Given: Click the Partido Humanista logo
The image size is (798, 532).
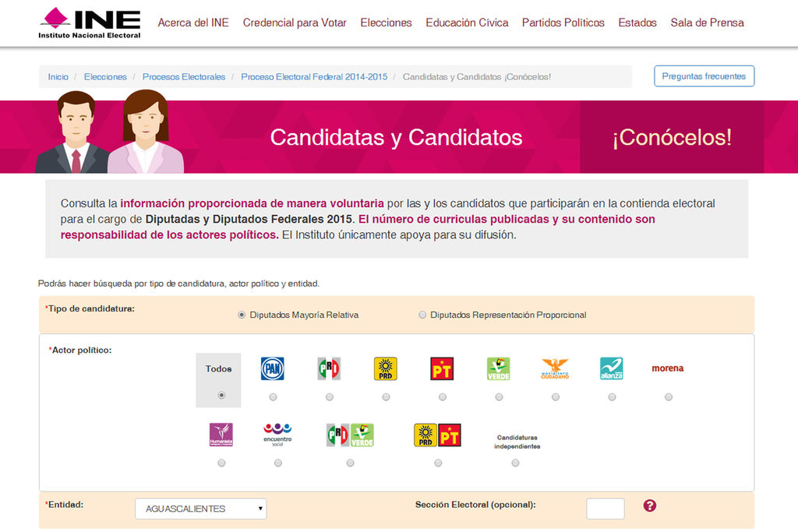Looking at the screenshot, I should point(221,435).
